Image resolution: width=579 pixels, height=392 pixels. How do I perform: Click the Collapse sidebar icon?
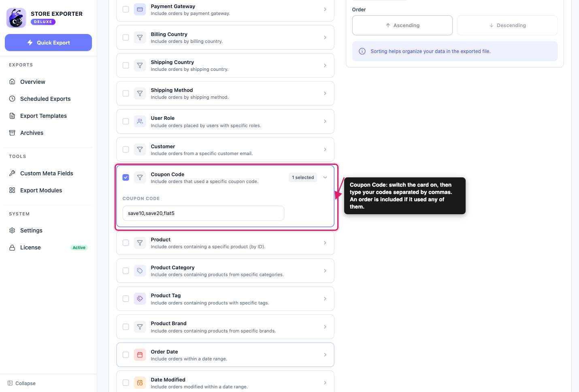(x=10, y=383)
